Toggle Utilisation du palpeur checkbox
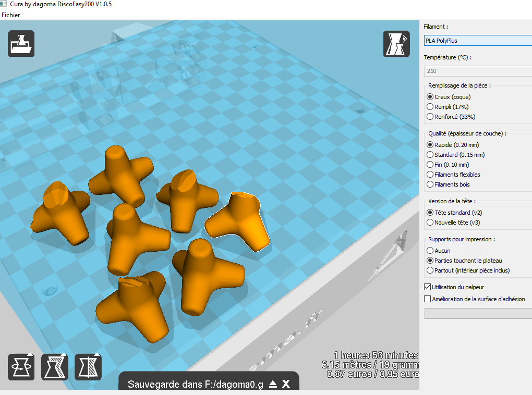The width and height of the screenshot is (532, 395). pos(454,287)
